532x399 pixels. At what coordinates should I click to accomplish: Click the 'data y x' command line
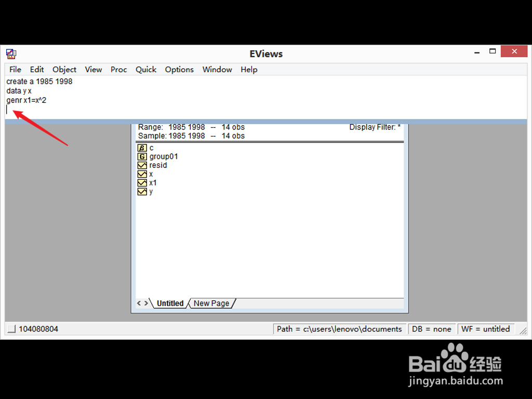tap(19, 91)
